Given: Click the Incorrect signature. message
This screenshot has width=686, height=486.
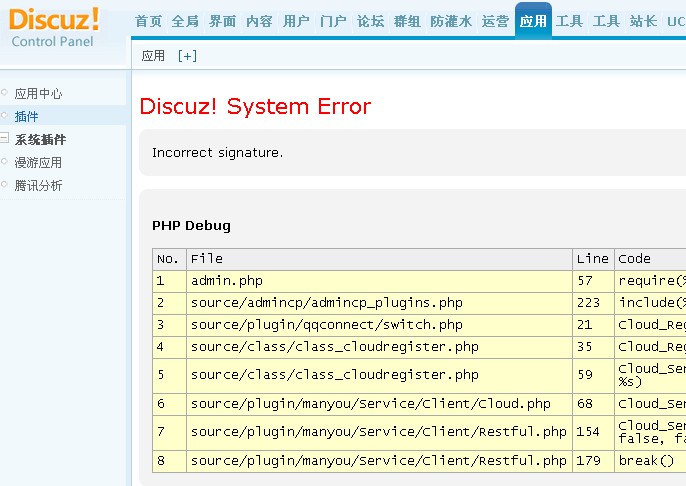Looking at the screenshot, I should tap(217, 153).
